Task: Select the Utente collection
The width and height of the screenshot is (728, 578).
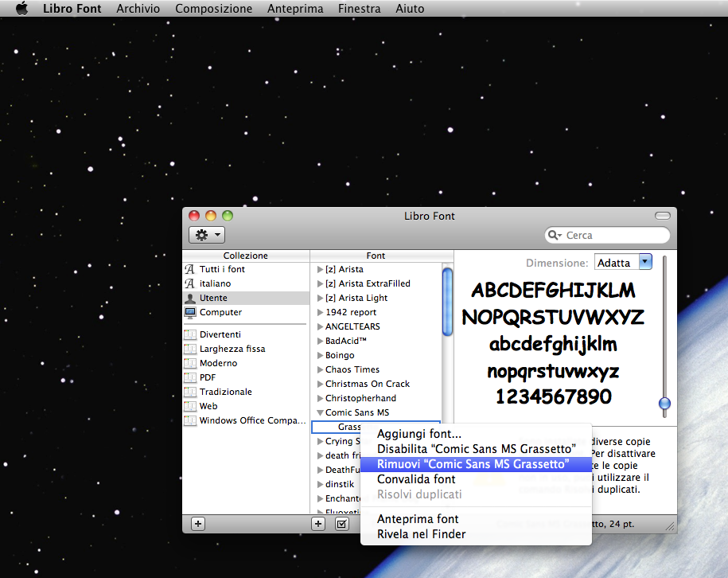Action: click(x=246, y=298)
